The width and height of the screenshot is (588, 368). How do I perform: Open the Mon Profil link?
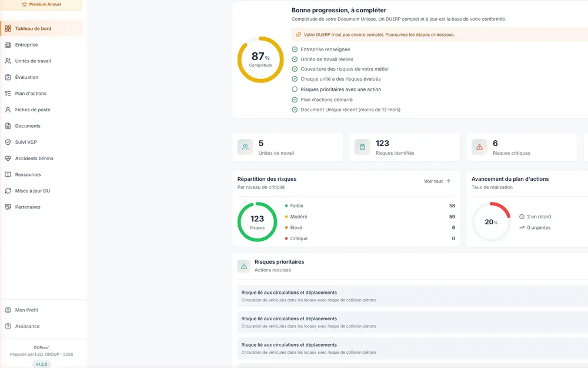click(41, 310)
